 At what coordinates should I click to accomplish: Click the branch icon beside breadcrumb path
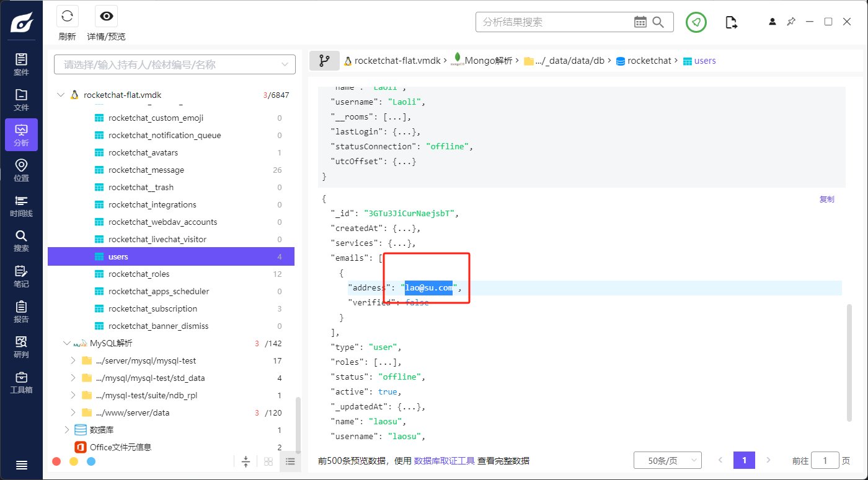tap(324, 61)
